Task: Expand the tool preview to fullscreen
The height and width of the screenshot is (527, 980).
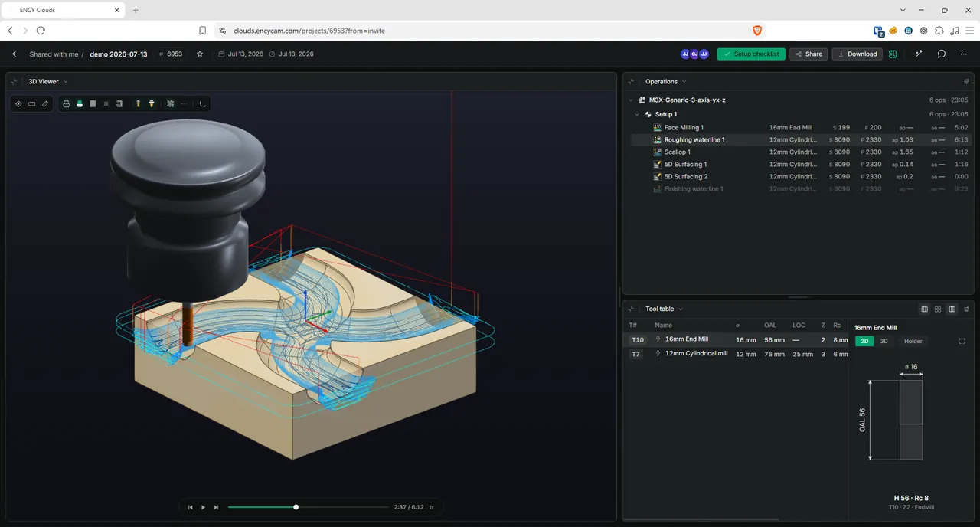Action: 962,341
